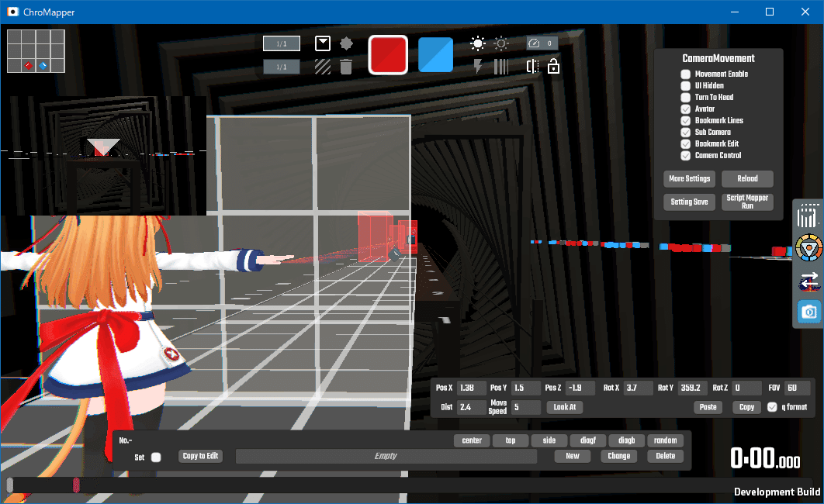
Task: Choose the side preset button
Action: point(549,440)
